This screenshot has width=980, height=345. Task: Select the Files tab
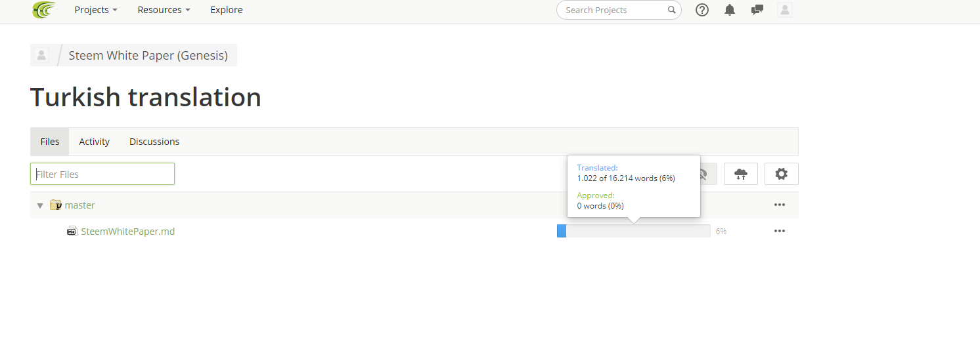point(50,142)
